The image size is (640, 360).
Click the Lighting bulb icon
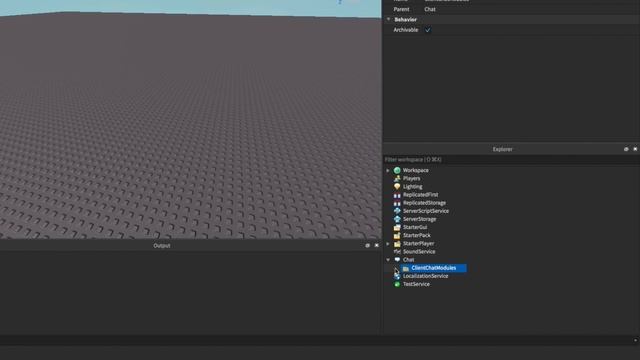click(x=397, y=187)
